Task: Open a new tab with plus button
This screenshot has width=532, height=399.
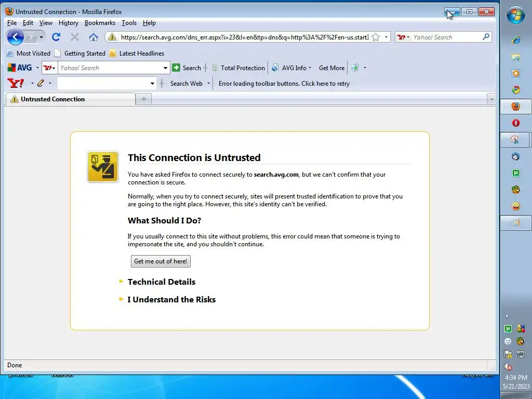Action: [x=143, y=99]
